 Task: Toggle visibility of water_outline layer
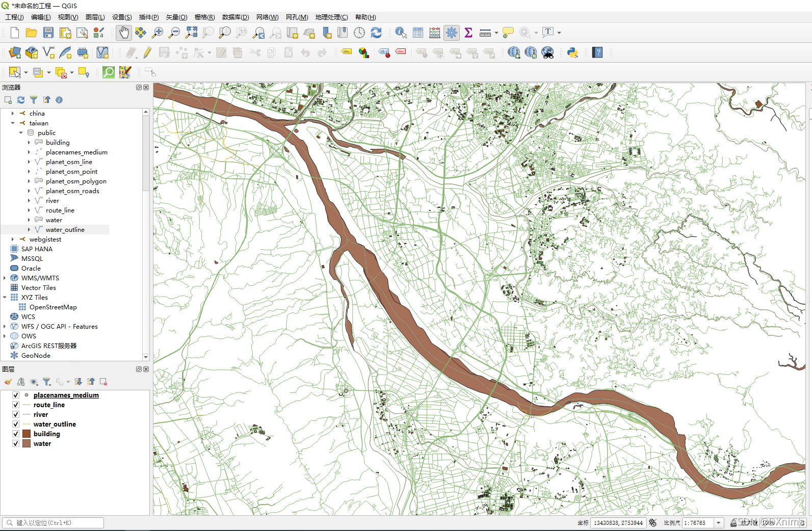[x=16, y=424]
